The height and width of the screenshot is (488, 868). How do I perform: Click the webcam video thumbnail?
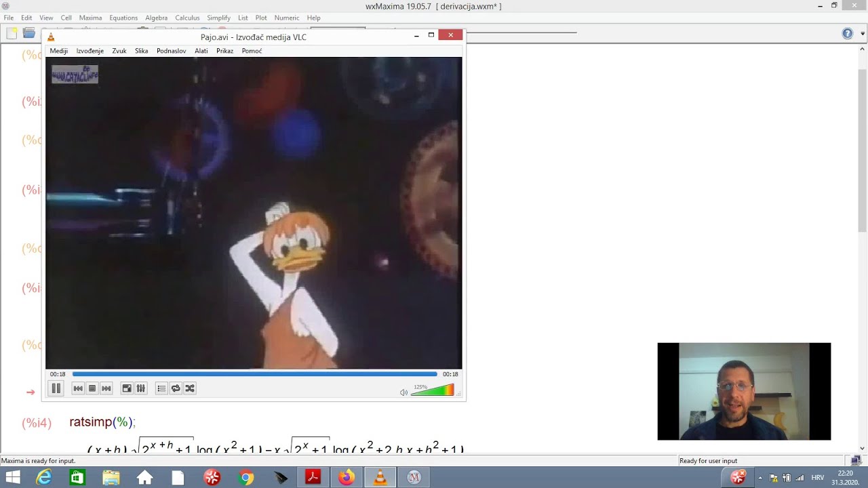pos(744,392)
